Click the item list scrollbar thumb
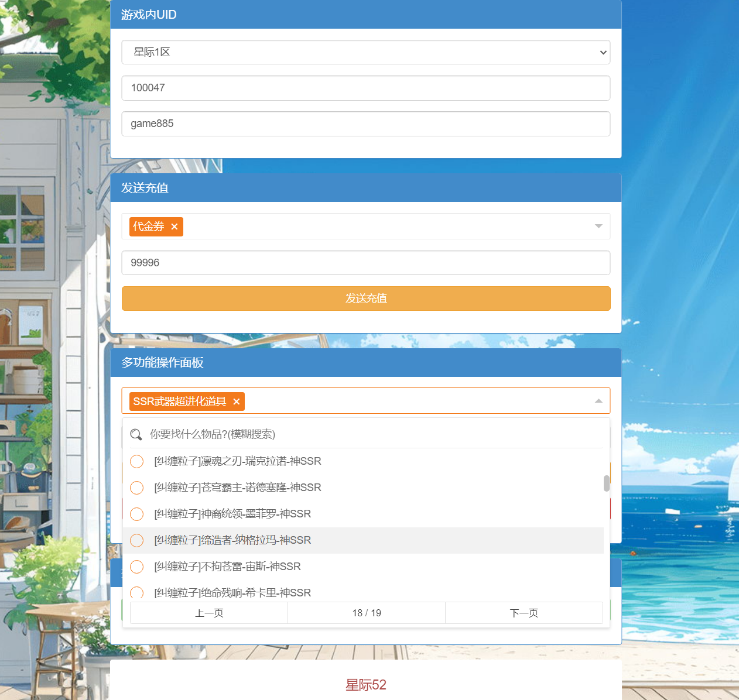This screenshot has width=739, height=700. tap(606, 483)
